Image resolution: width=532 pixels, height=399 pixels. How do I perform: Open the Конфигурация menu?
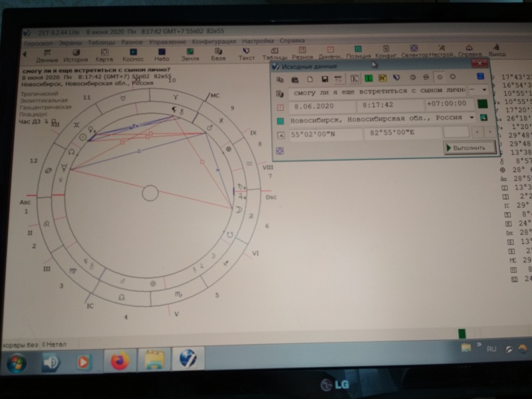point(213,41)
